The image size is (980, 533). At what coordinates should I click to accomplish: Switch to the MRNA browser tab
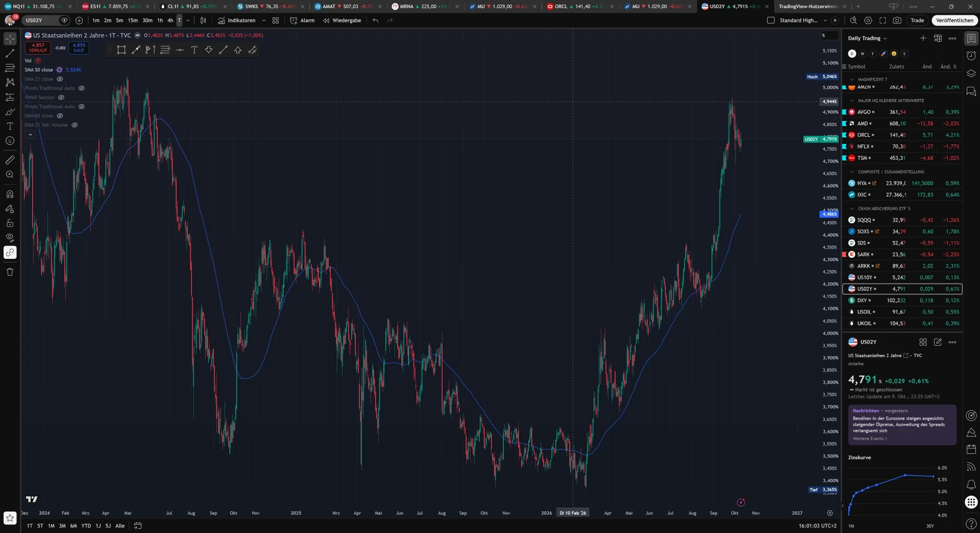[424, 7]
